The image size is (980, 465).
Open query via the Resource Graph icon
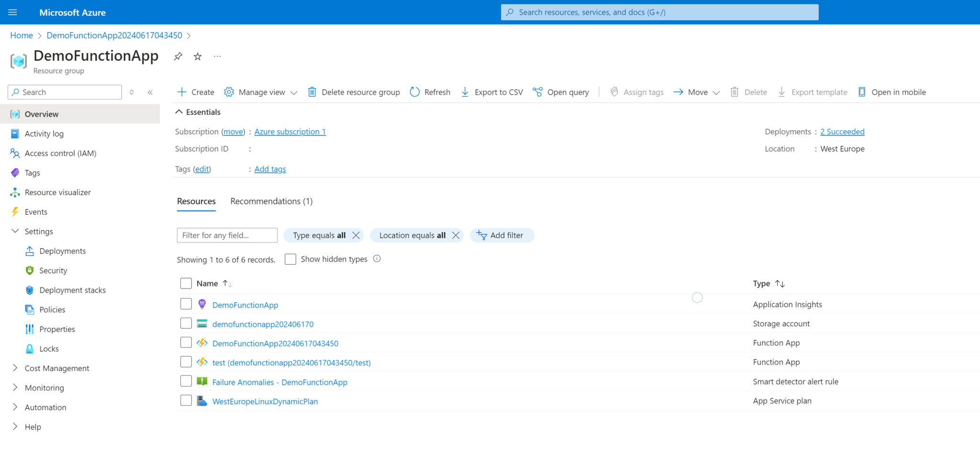(538, 92)
